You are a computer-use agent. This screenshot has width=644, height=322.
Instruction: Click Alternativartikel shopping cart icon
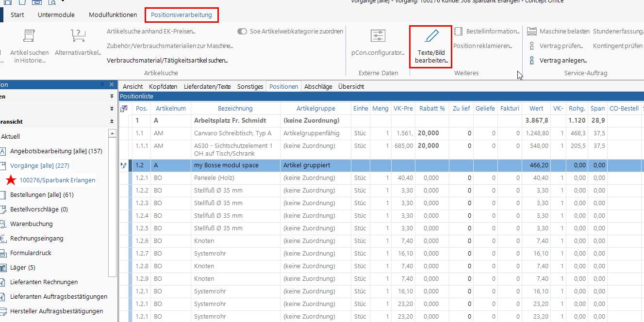tap(78, 36)
